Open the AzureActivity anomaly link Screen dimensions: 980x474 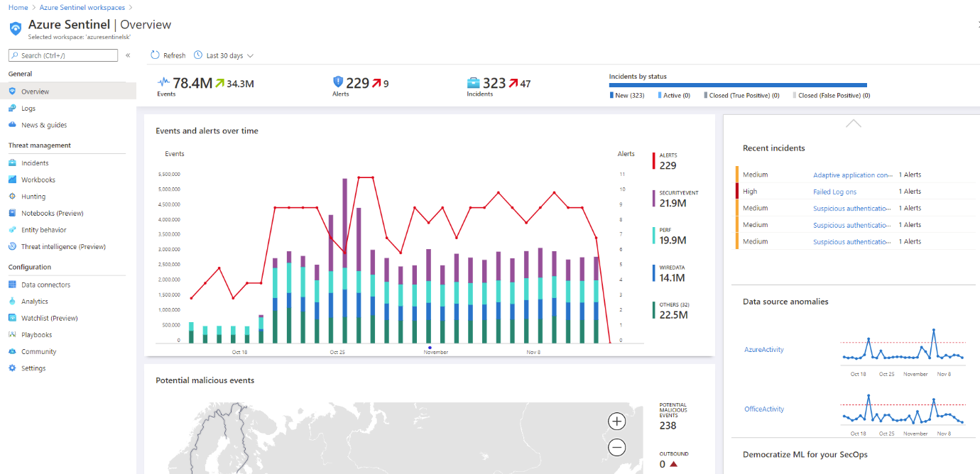pyautogui.click(x=764, y=350)
